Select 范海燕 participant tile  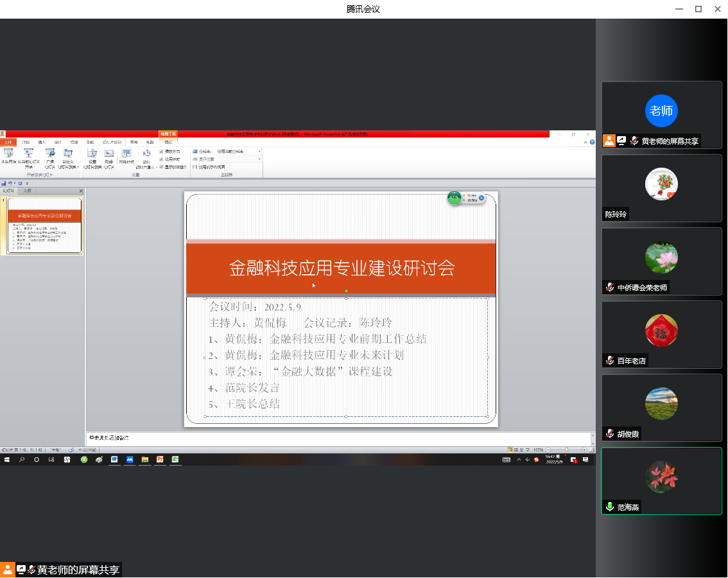pyautogui.click(x=661, y=480)
